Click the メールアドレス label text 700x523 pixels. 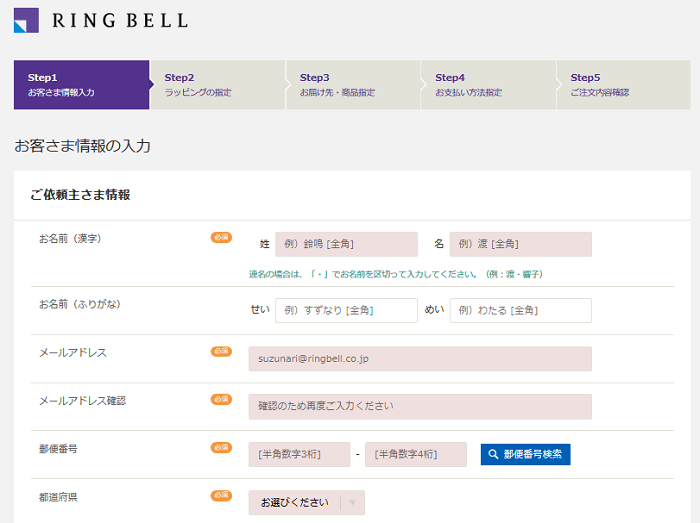click(x=73, y=353)
